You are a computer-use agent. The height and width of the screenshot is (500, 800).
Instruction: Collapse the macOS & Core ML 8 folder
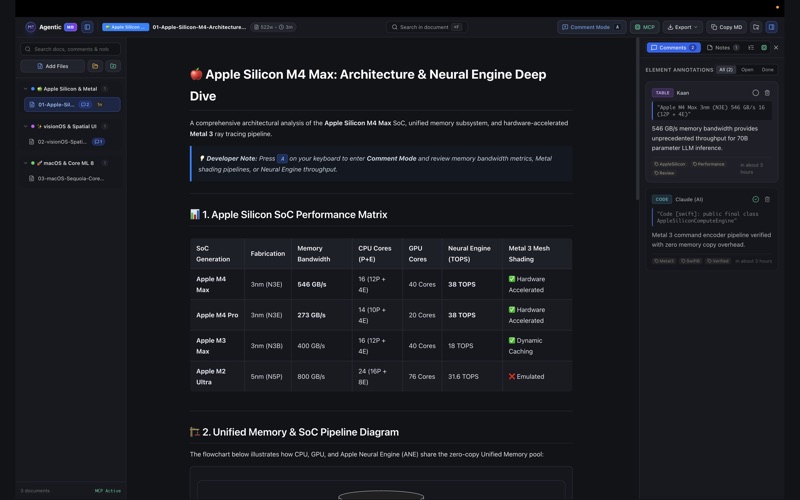pos(26,163)
